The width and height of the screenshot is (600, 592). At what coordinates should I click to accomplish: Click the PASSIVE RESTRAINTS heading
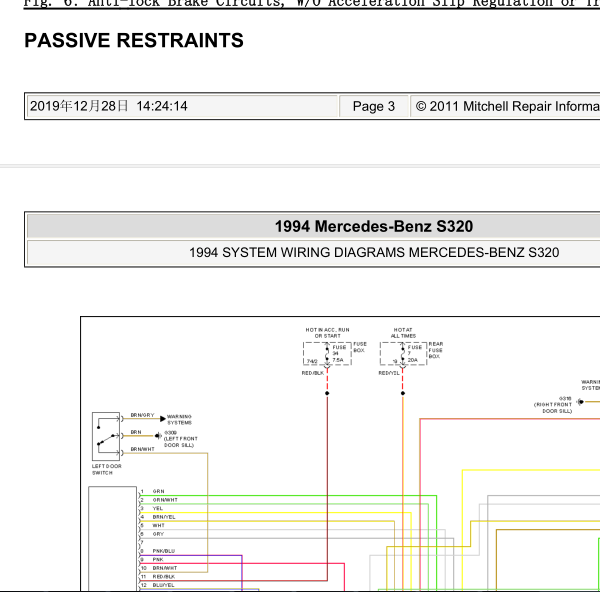[x=134, y=40]
